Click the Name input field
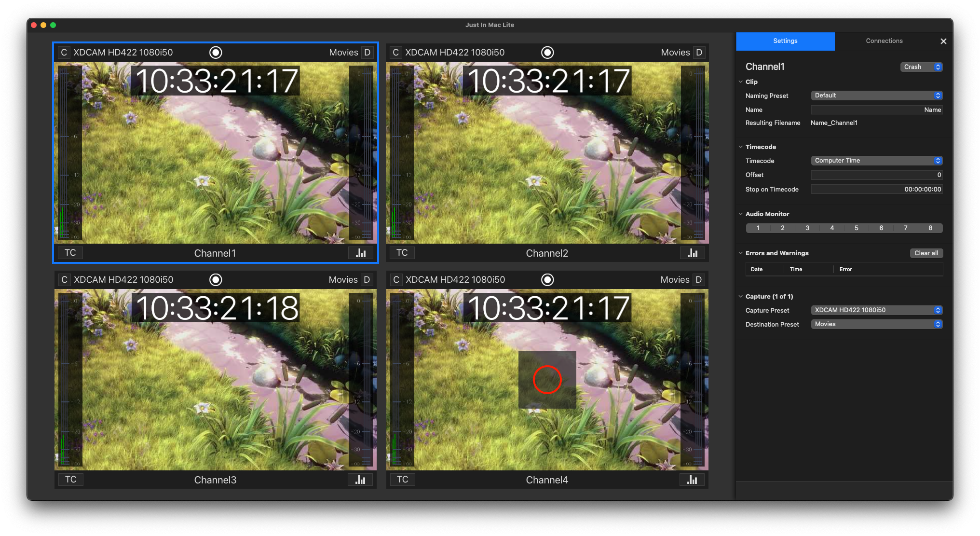This screenshot has width=980, height=536. point(877,110)
